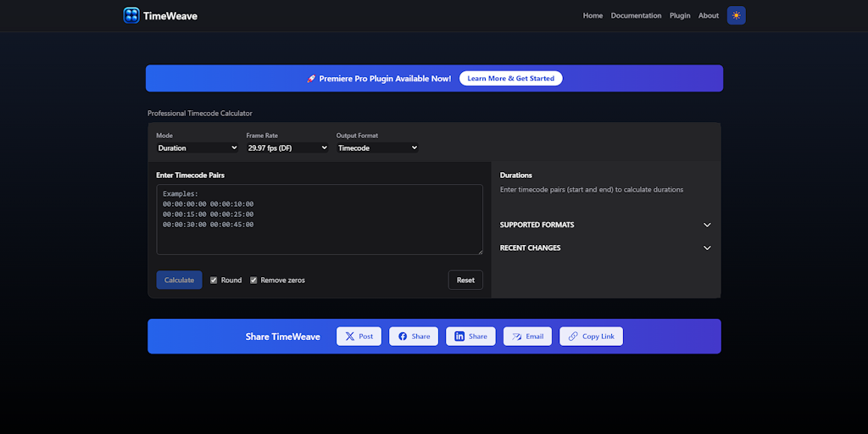Open the Home nav link

(593, 15)
